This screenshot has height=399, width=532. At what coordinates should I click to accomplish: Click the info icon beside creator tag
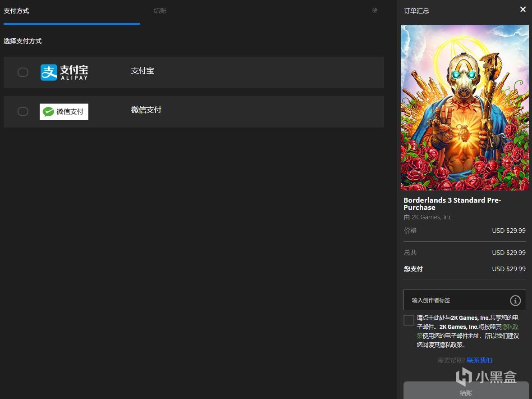[x=515, y=300]
